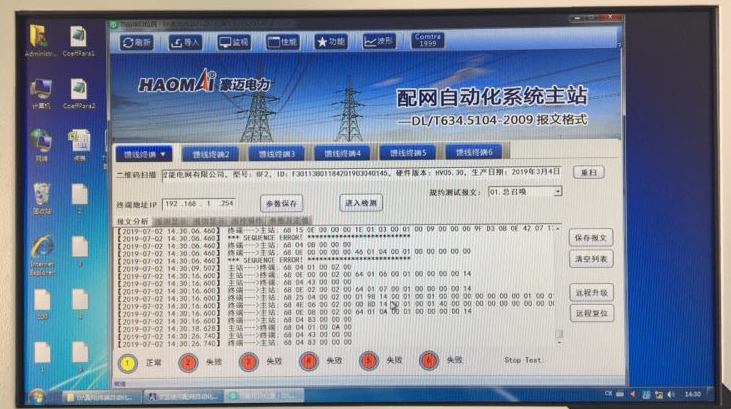Expand the 规约测试报文 dropdown list
Viewport: 731px width, 409px height.
click(557, 191)
